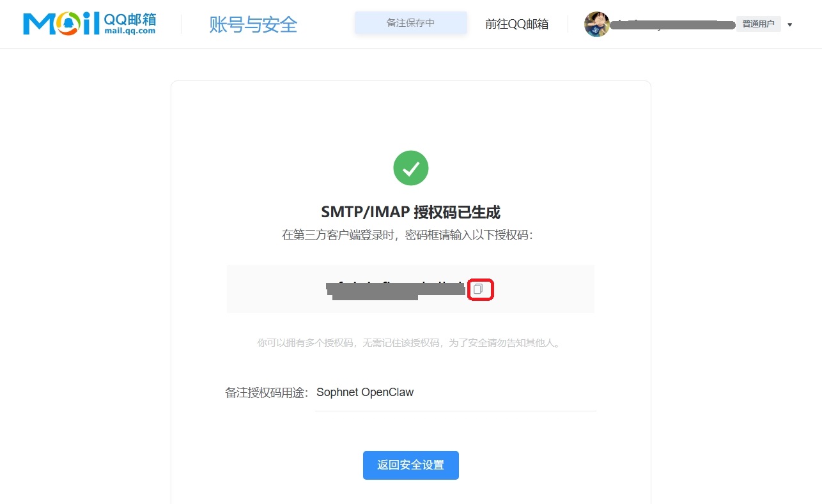Screen dimensions: 822x504
Task: Focus the Sophnet OpenClaw remark field
Action: pyautogui.click(x=456, y=392)
